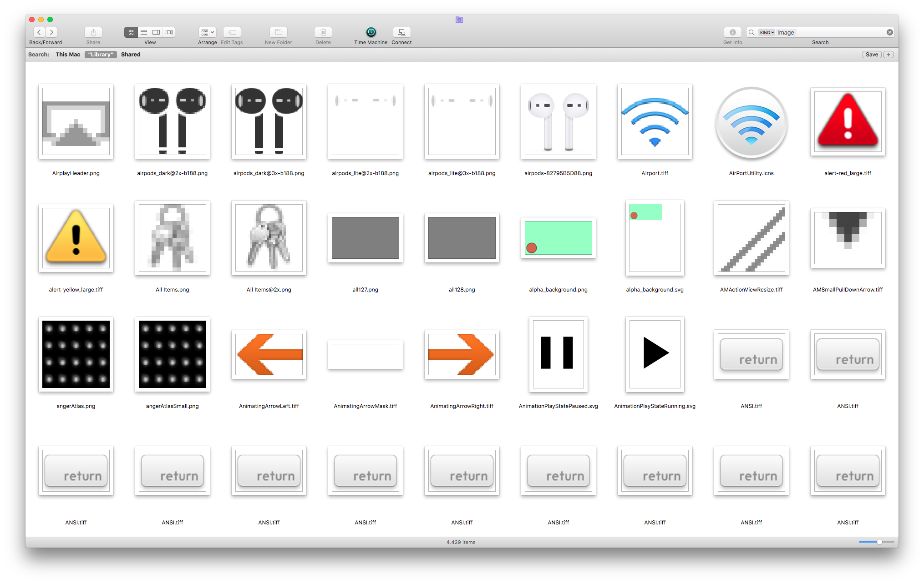Select the all128.png gray image
This screenshot has width=924, height=584.
(462, 238)
